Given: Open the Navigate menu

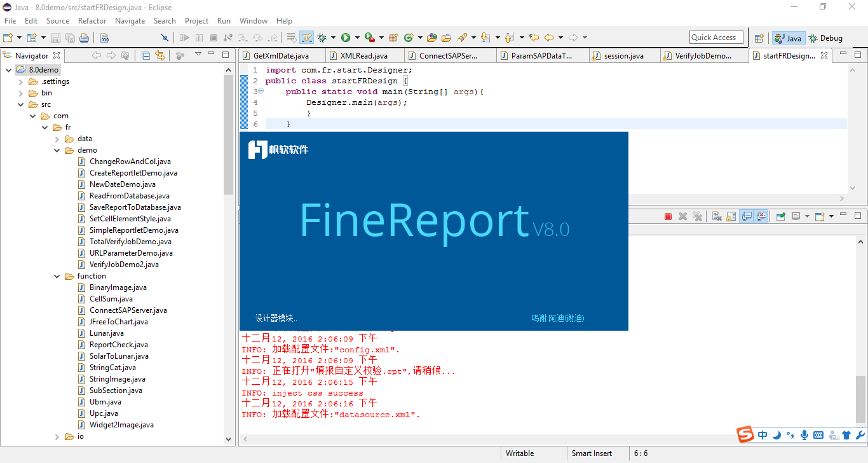Looking at the screenshot, I should tap(130, 21).
